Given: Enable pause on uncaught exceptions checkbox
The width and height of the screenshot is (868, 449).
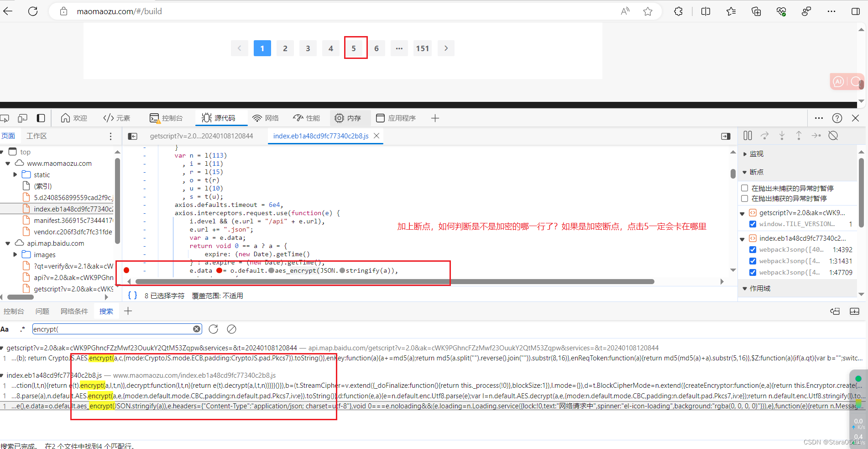Looking at the screenshot, I should (745, 188).
